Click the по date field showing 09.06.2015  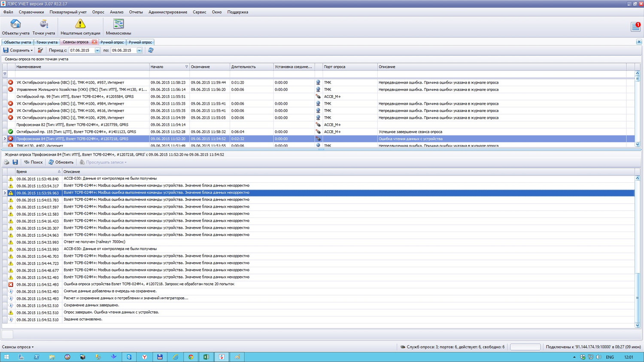pyautogui.click(x=123, y=50)
